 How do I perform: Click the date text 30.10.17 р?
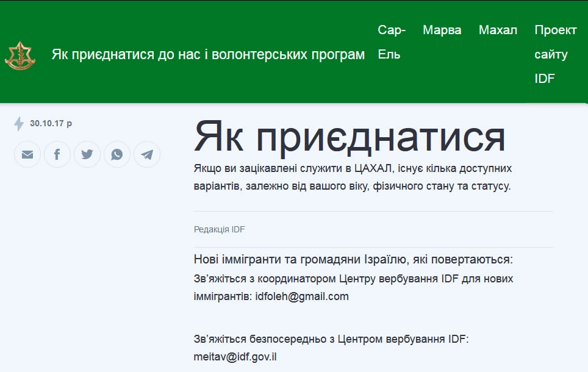click(x=51, y=123)
